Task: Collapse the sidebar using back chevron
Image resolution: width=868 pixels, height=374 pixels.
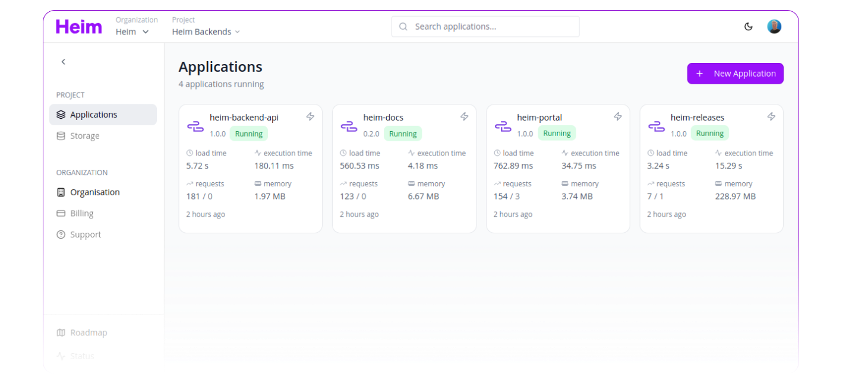Action: (x=64, y=62)
